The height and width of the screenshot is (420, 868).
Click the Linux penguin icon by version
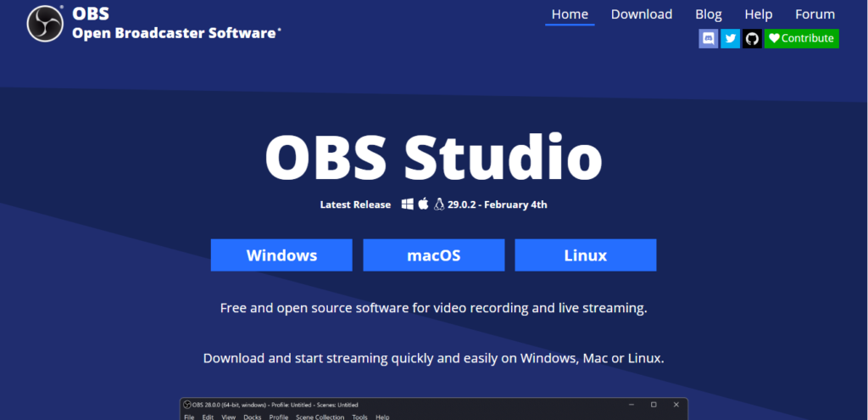tap(439, 204)
